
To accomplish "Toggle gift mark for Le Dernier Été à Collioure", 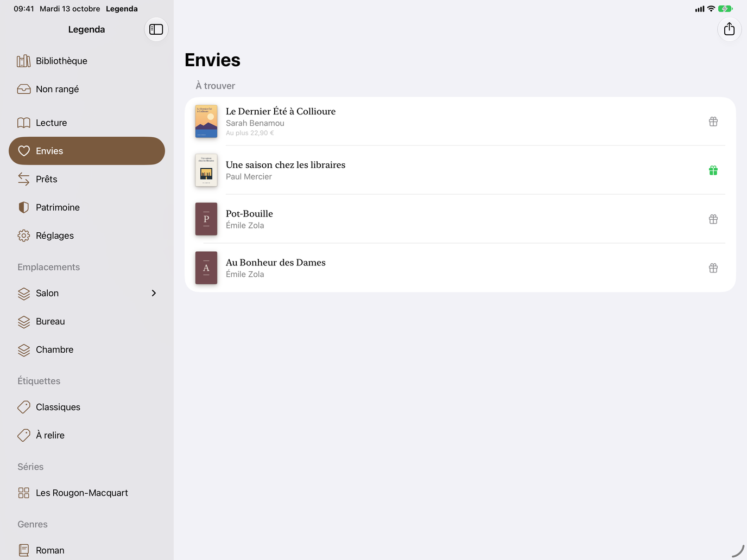I will click(x=713, y=122).
